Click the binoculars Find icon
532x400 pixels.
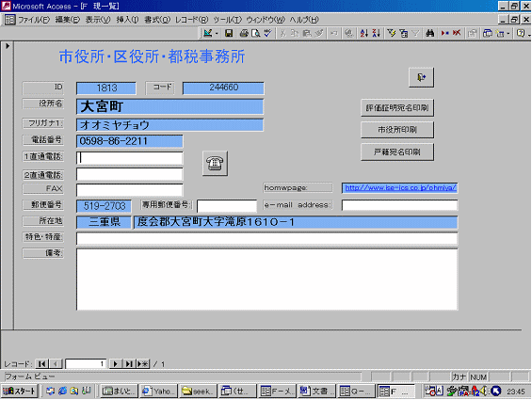(x=430, y=33)
